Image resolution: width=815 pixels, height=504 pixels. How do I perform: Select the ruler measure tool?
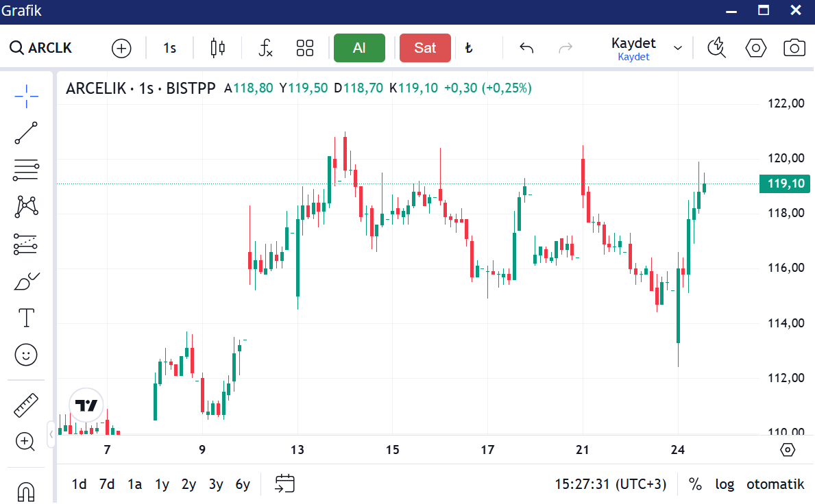tap(26, 405)
